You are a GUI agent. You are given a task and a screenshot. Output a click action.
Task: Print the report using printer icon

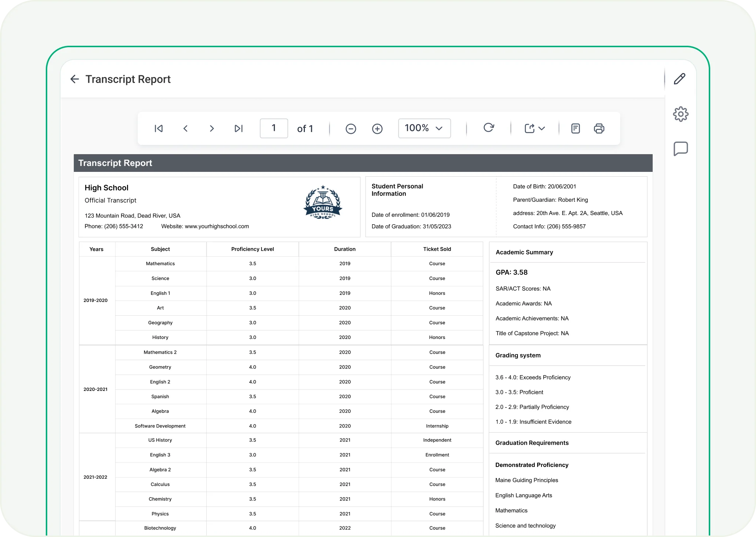599,128
